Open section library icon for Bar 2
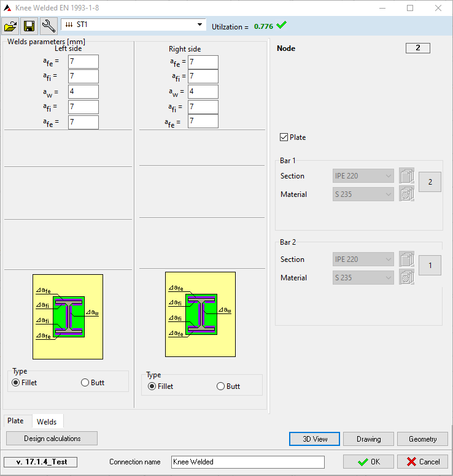 click(x=406, y=259)
